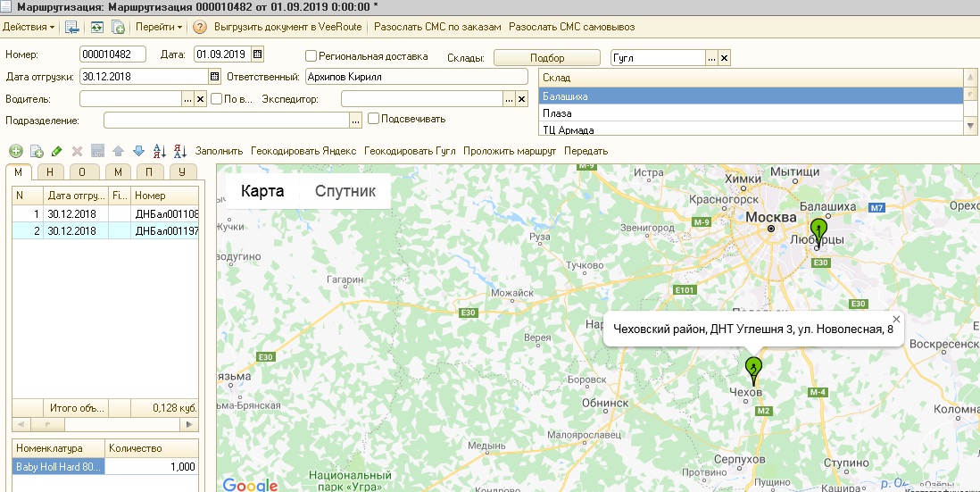Click into the Подразделение input field
Screen dimensions: 980x492
click(x=226, y=120)
